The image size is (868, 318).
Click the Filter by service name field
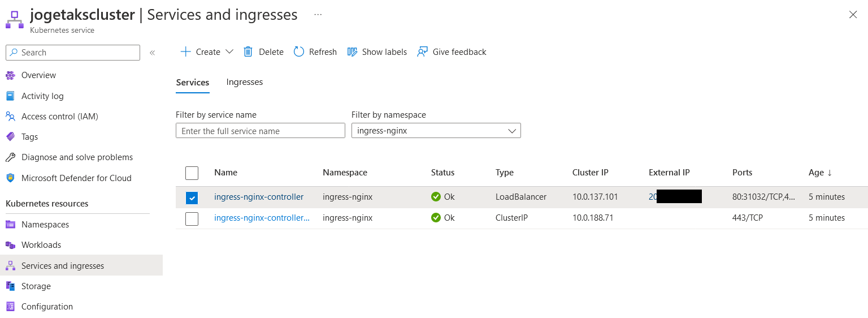(260, 131)
